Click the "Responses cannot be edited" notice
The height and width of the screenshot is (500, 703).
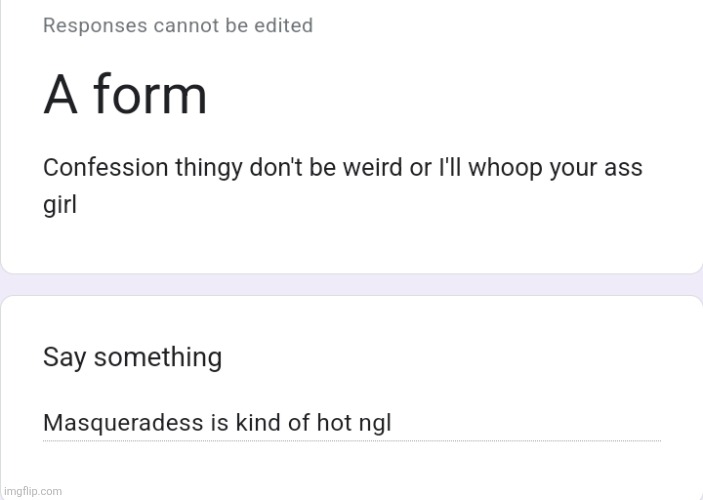pyautogui.click(x=178, y=26)
